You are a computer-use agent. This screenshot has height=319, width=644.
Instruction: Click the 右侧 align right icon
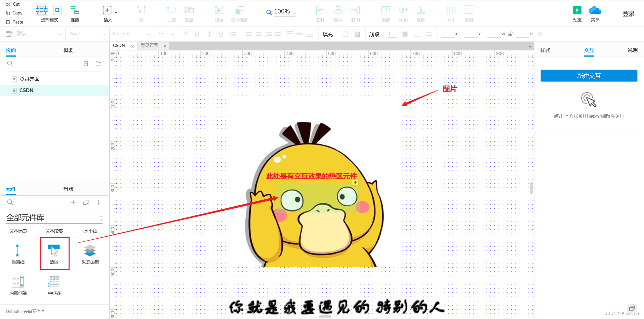click(355, 10)
